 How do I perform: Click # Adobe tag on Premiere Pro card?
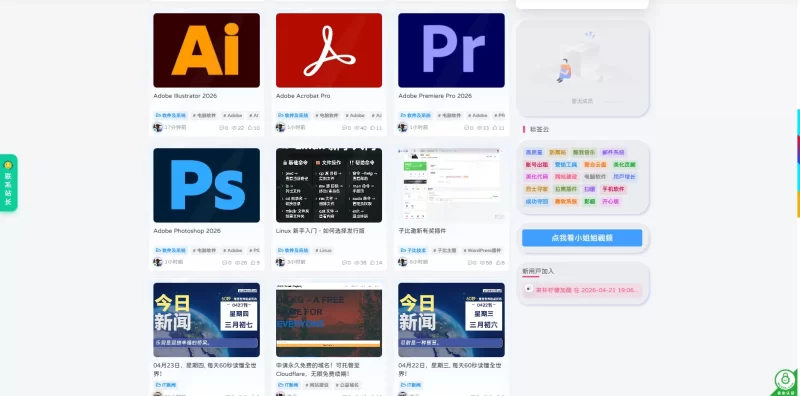tap(478, 116)
